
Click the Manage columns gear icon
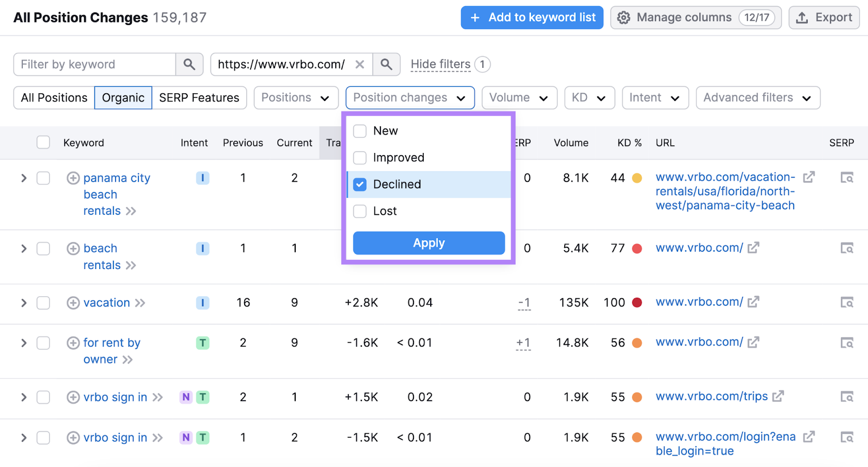[x=624, y=18]
